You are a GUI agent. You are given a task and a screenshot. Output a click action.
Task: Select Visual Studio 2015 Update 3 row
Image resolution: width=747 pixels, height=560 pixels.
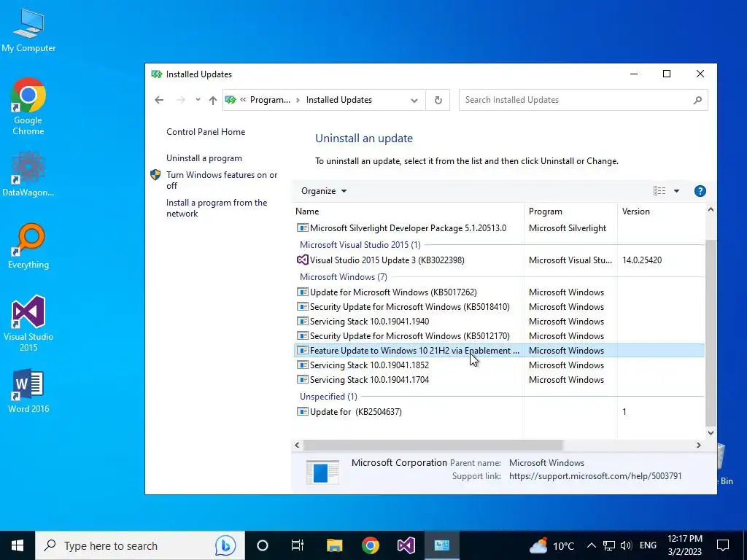(499, 260)
